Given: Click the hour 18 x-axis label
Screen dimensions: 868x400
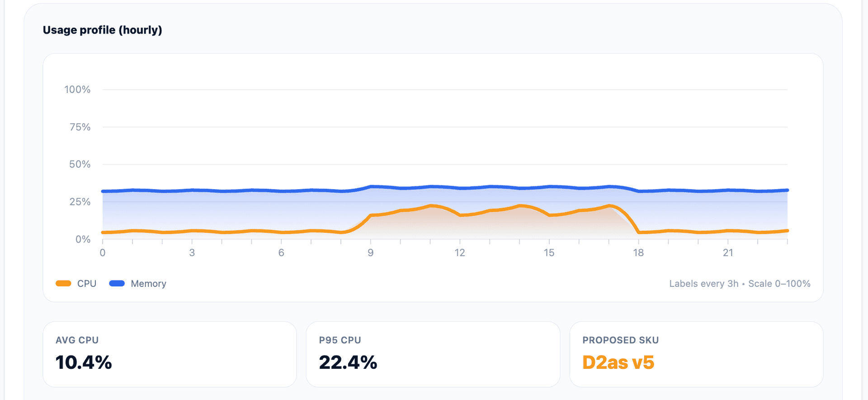Looking at the screenshot, I should point(638,253).
